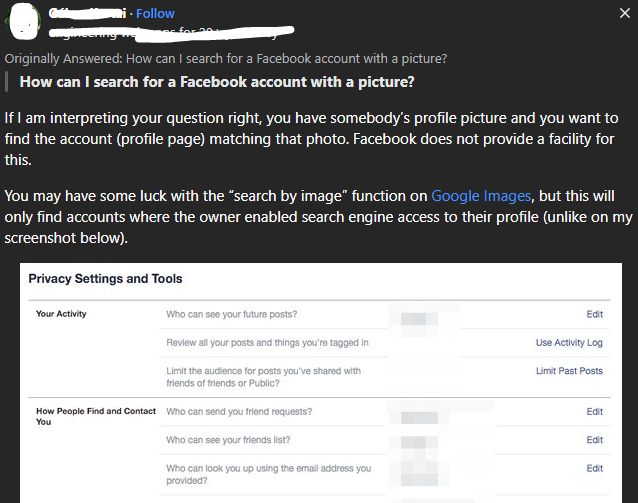Viewport: 638px width, 503px height.
Task: Select 'Review all your posts' row text
Action: (x=267, y=343)
